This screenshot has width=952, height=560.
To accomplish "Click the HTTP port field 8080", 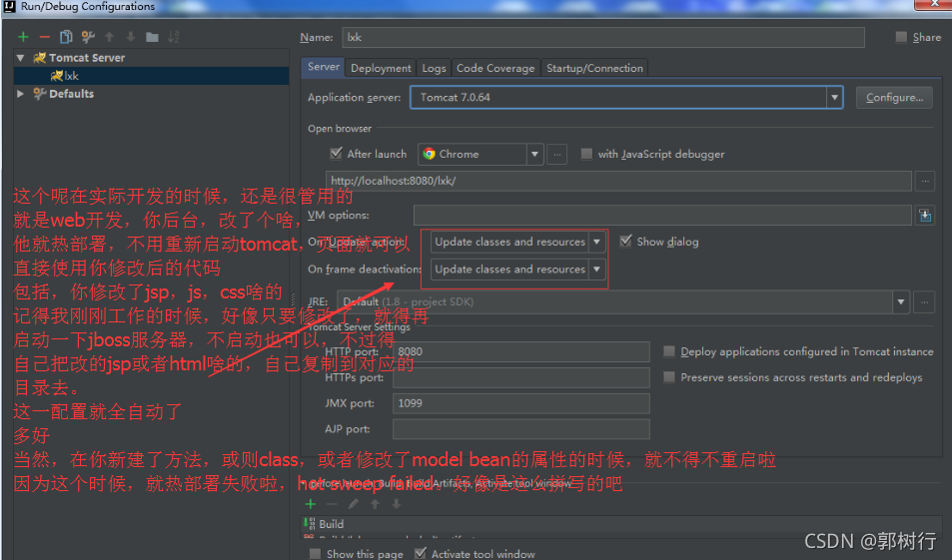I will [x=520, y=351].
